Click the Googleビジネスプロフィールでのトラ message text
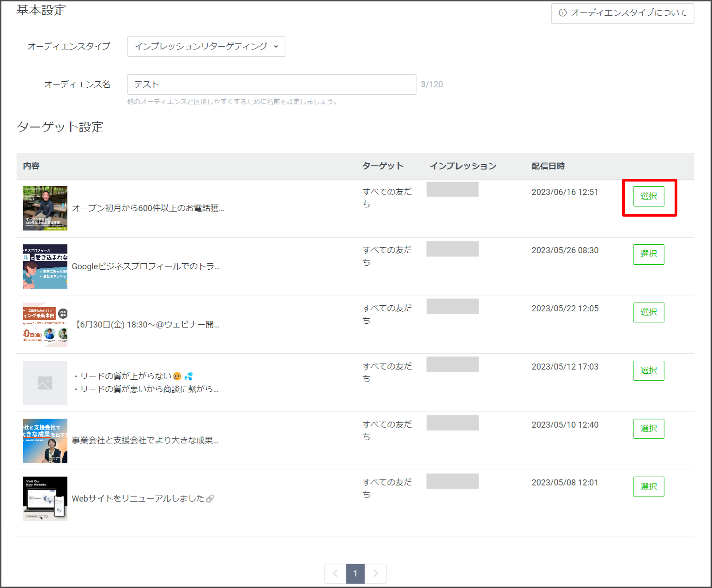 point(146,267)
